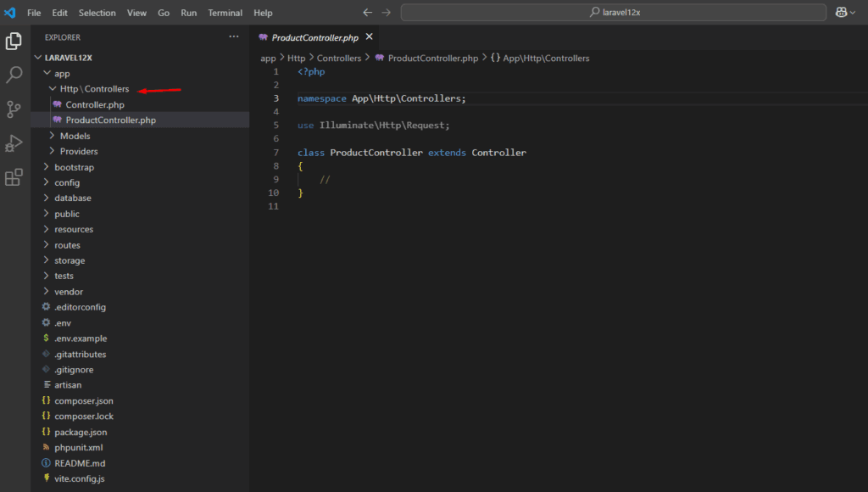Open the Explorer view in activity bar
Screen dimensions: 868x492
pos(14,41)
